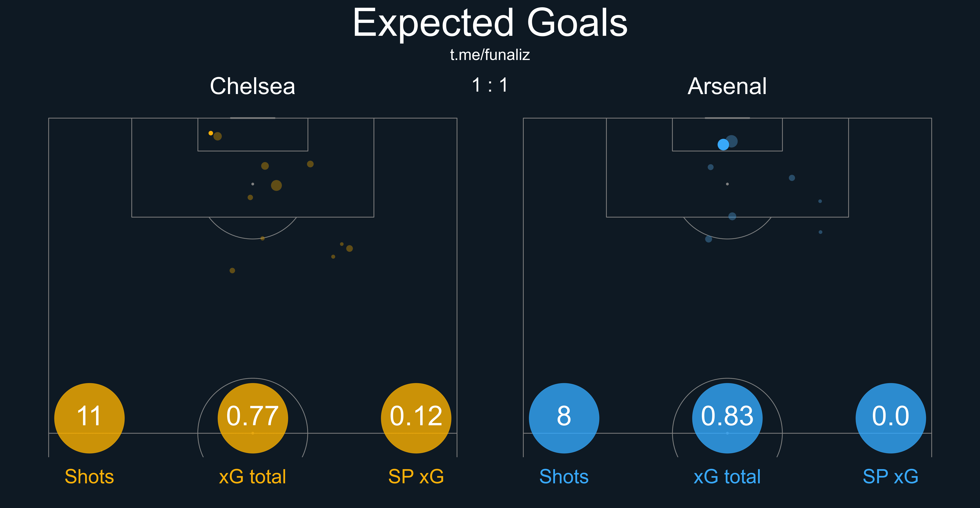This screenshot has height=508, width=980.
Task: Click Arsenal's 8 shots circle
Action: coord(564,418)
